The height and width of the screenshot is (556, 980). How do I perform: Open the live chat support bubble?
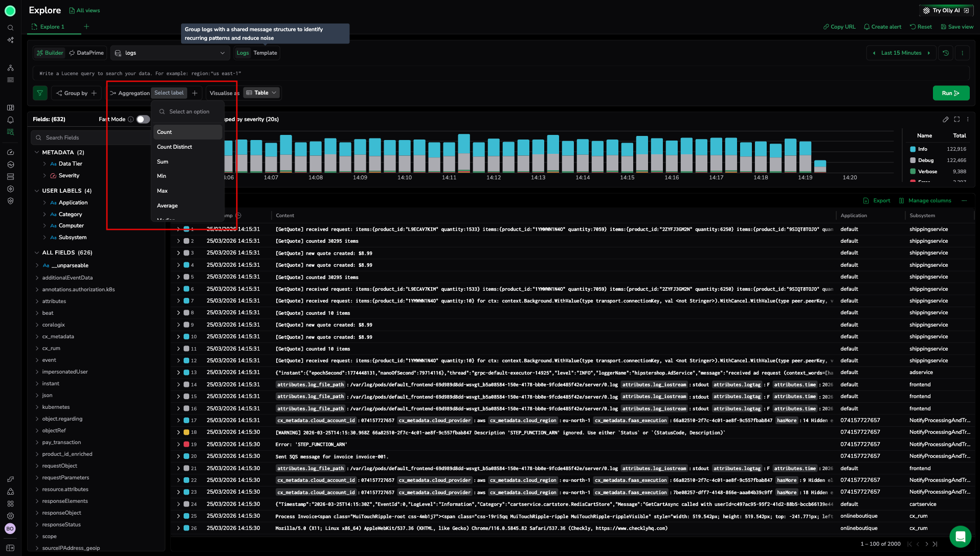[960, 537]
